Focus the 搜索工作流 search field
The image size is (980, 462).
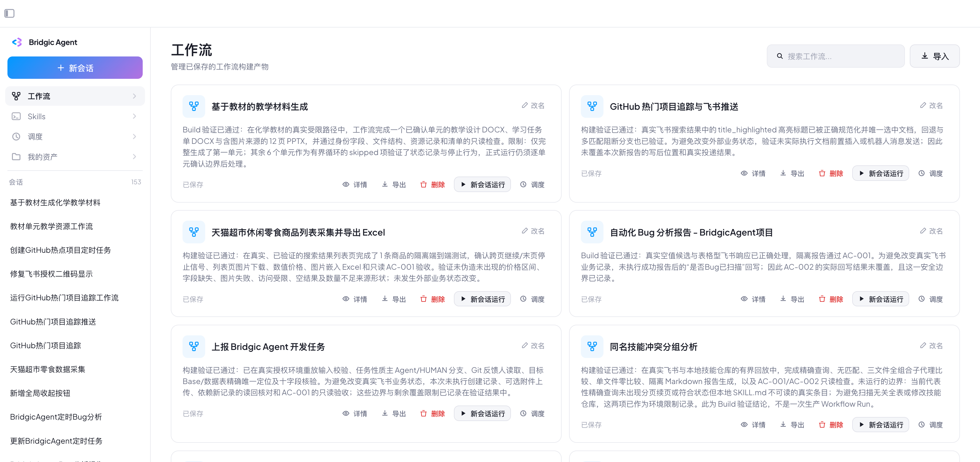coord(835,56)
